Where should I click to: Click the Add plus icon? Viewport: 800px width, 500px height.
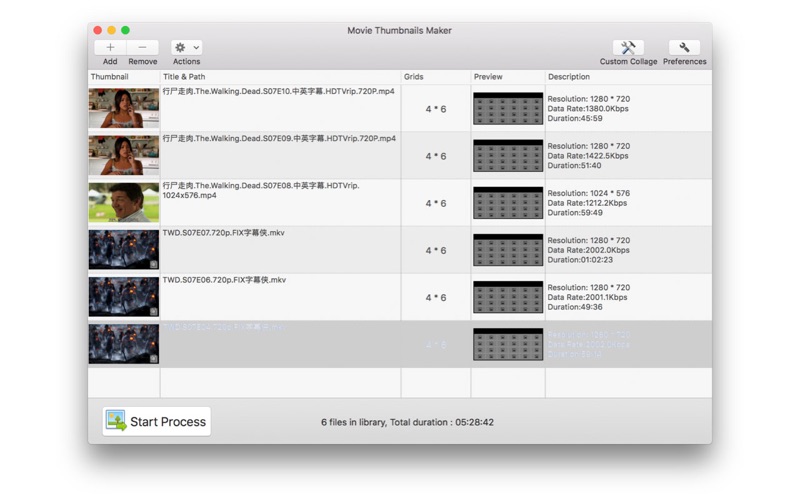click(110, 47)
